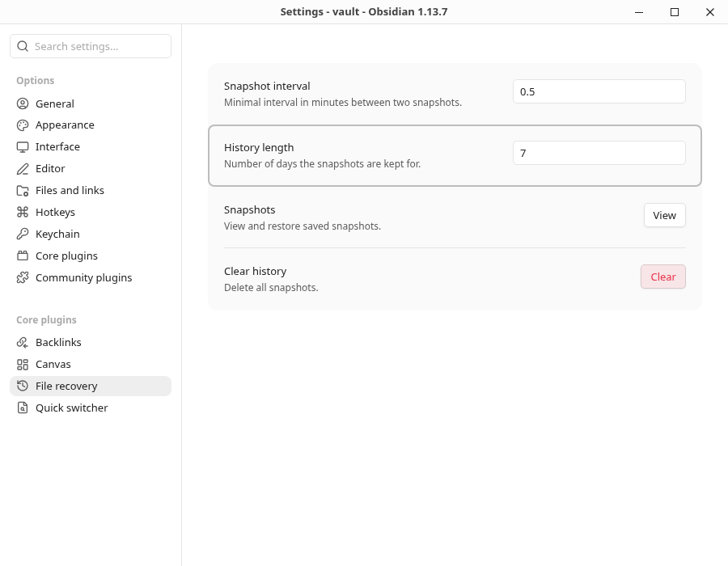728x566 pixels.
Task: Click the Options section heading
Action: click(36, 81)
